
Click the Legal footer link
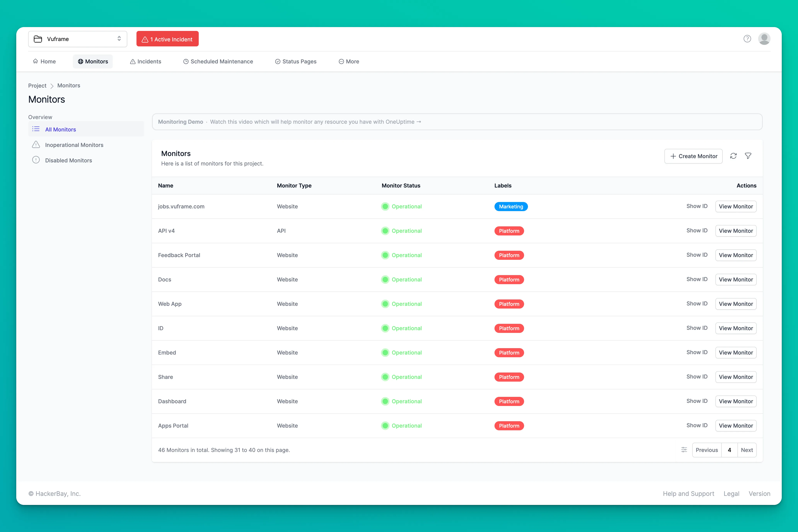pyautogui.click(x=731, y=494)
